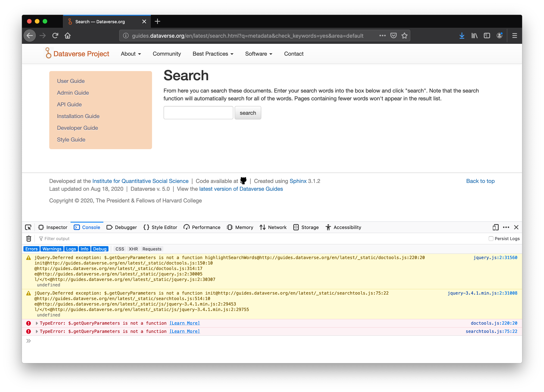Enable the CSS filter in console
The width and height of the screenshot is (544, 392).
coord(120,249)
